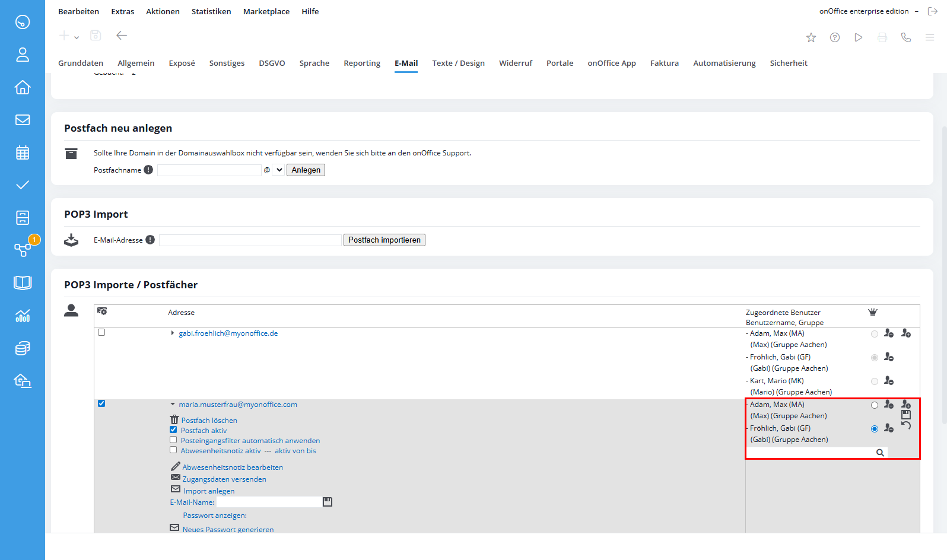The image size is (947, 560).
Task: Click the Postfachname input field
Action: point(209,170)
